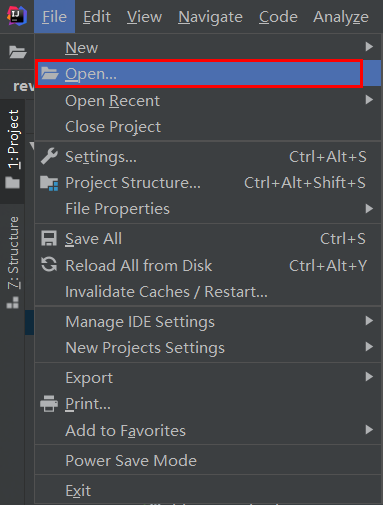Toggle the Project tool window sidebar tab
This screenshot has height=505, width=383.
pyautogui.click(x=13, y=149)
